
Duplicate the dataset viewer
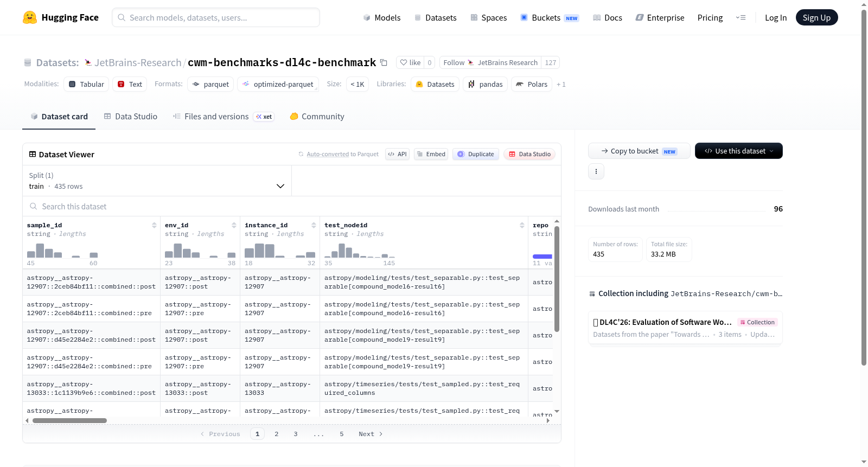pyautogui.click(x=476, y=154)
